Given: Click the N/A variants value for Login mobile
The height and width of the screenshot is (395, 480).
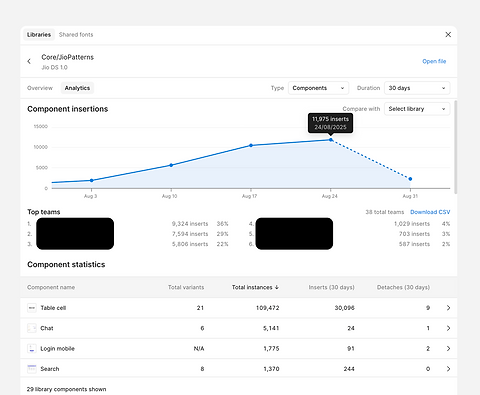Looking at the screenshot, I should tap(199, 349).
